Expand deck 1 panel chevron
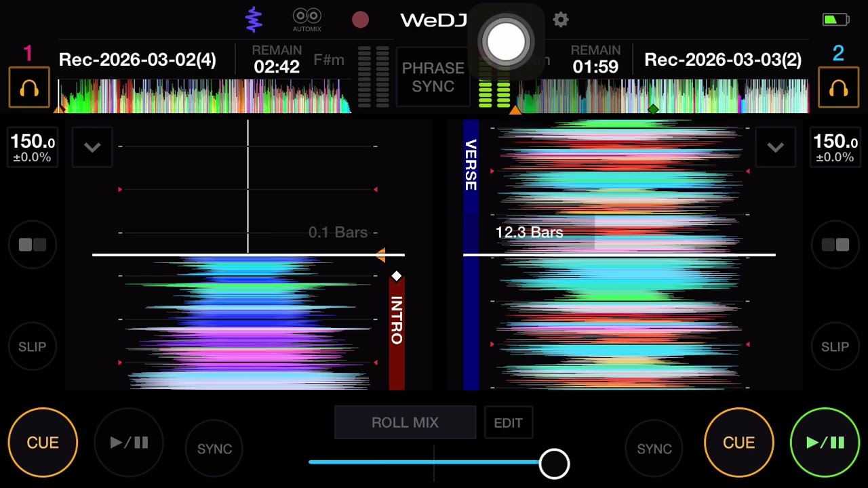The image size is (868, 488). (92, 147)
